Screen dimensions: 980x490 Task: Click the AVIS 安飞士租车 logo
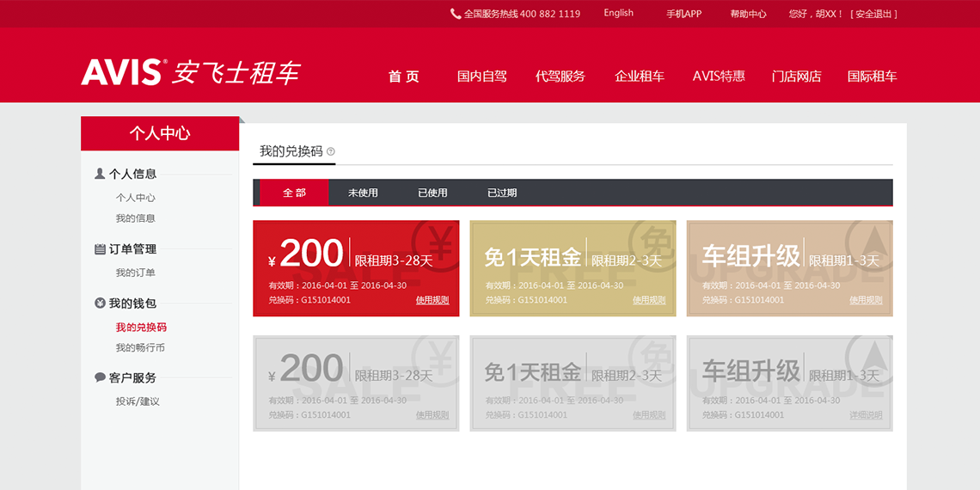coord(190,72)
